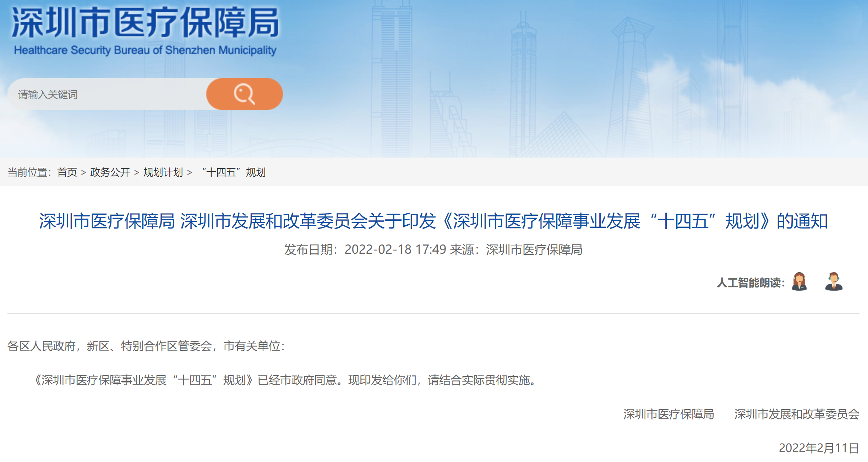
Task: Click the date 2022年2月11日
Action: coord(819,448)
